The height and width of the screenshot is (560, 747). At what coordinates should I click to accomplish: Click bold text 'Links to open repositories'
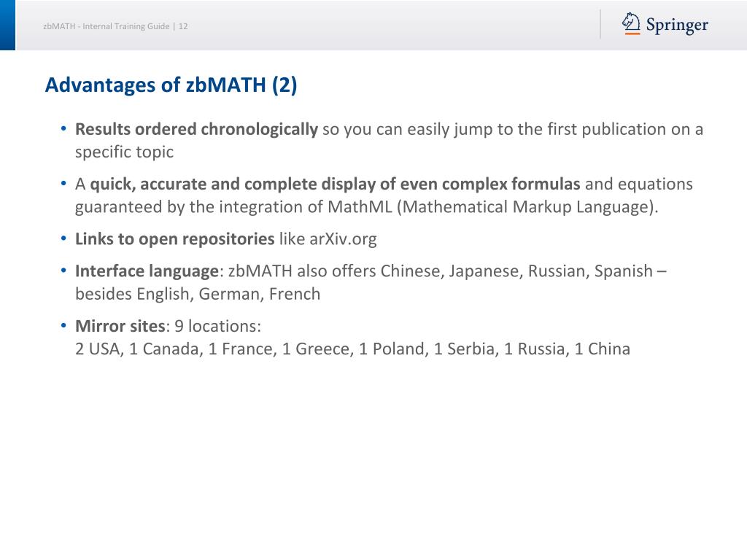175,239
